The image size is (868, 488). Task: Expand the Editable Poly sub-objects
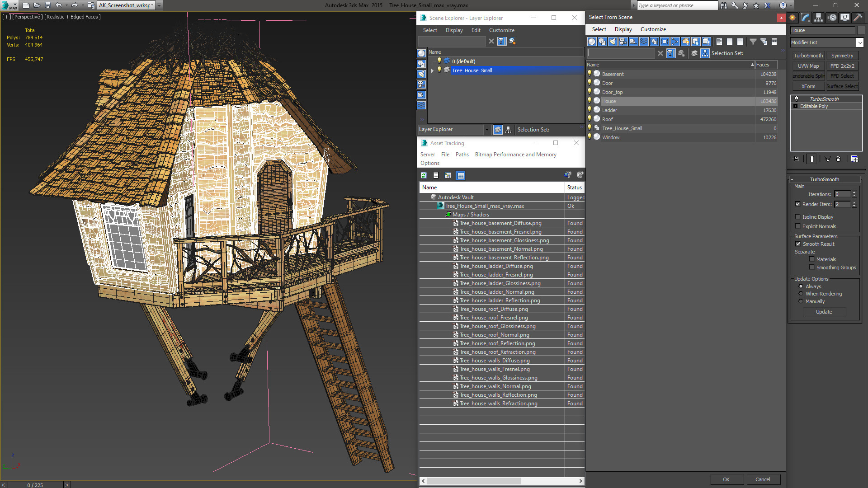tap(796, 106)
